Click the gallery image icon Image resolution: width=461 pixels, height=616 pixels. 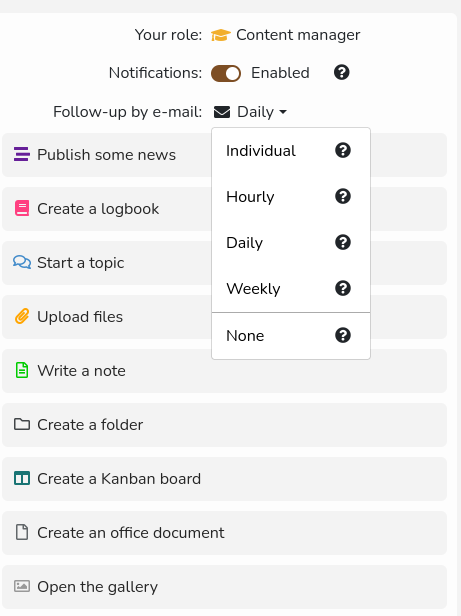point(22,586)
